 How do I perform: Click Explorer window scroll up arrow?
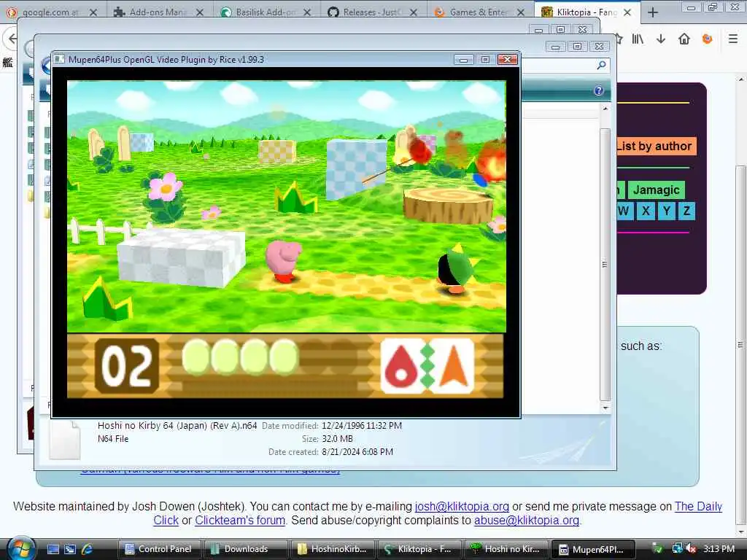pyautogui.click(x=605, y=109)
